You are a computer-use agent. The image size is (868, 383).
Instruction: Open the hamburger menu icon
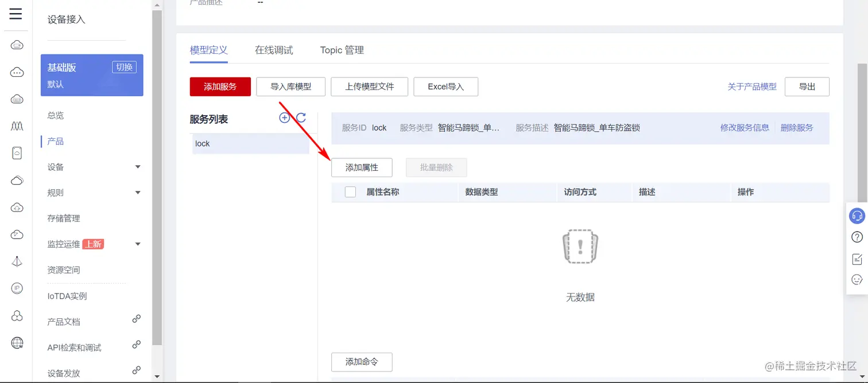(x=16, y=14)
